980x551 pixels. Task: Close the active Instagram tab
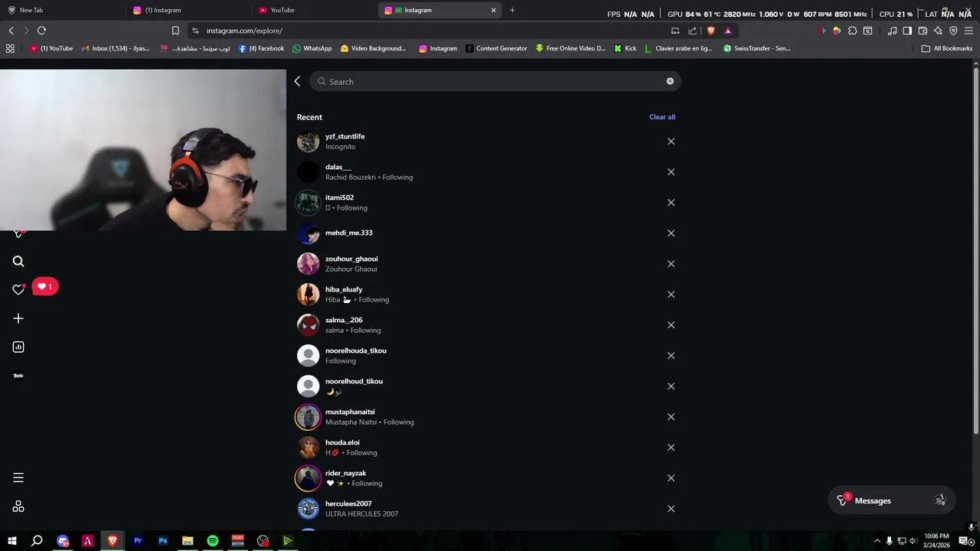tap(493, 10)
